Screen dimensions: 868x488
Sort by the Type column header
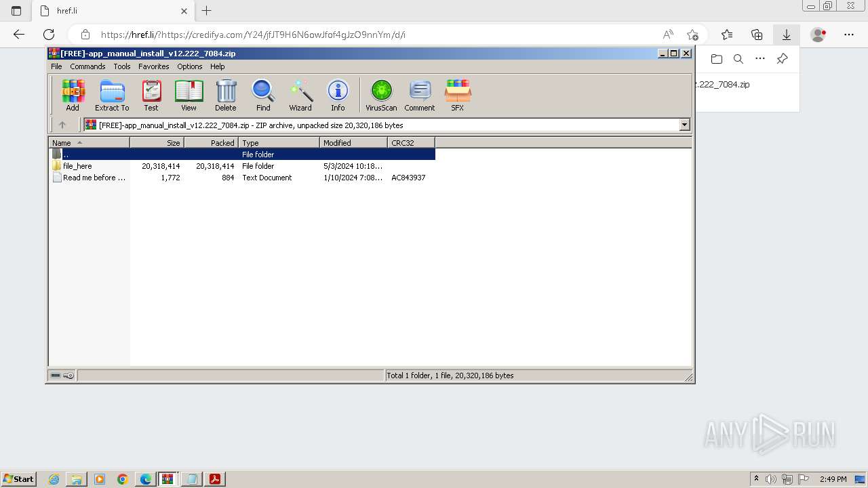[279, 142]
